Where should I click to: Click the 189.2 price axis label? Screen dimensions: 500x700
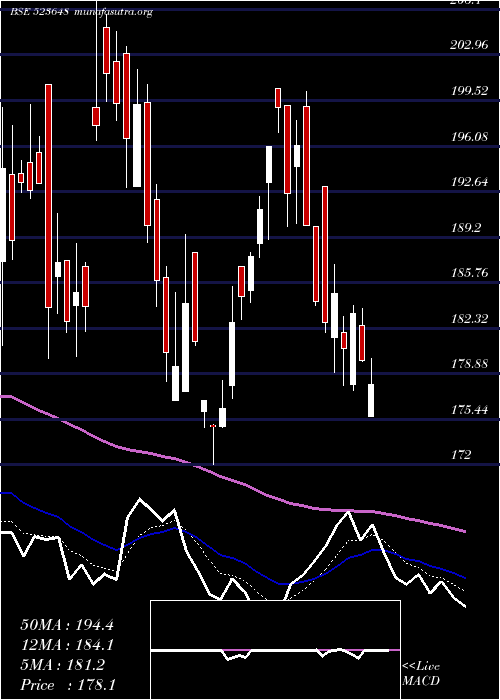pos(467,228)
